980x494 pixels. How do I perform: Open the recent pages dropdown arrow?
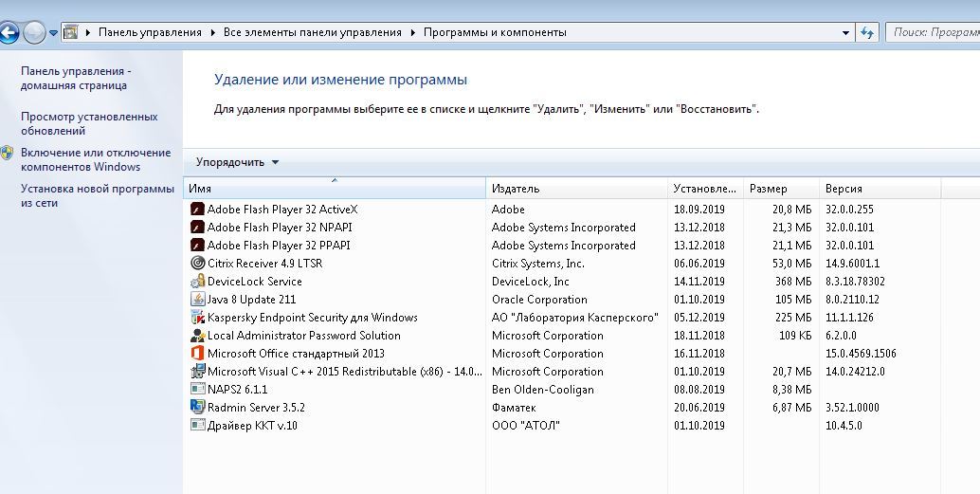(54, 32)
